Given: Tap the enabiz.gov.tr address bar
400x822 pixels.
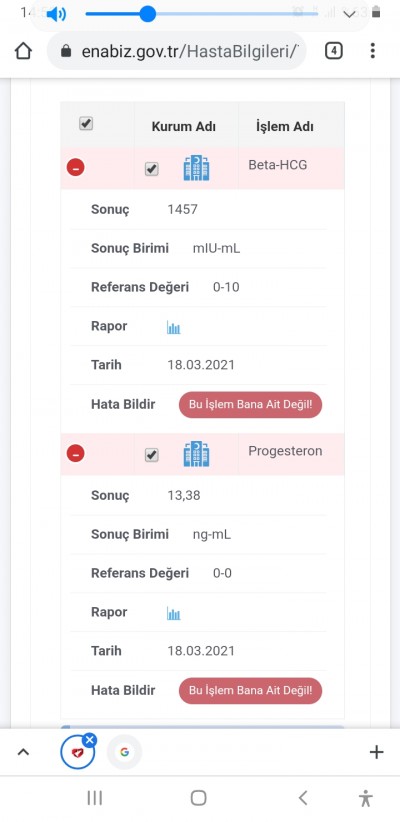Looking at the screenshot, I should click(176, 51).
